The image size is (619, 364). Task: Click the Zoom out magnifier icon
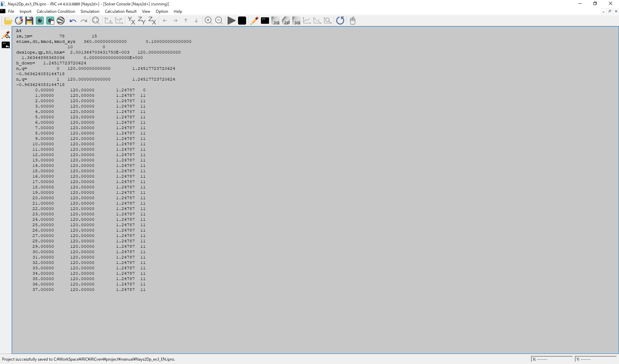pyautogui.click(x=219, y=21)
